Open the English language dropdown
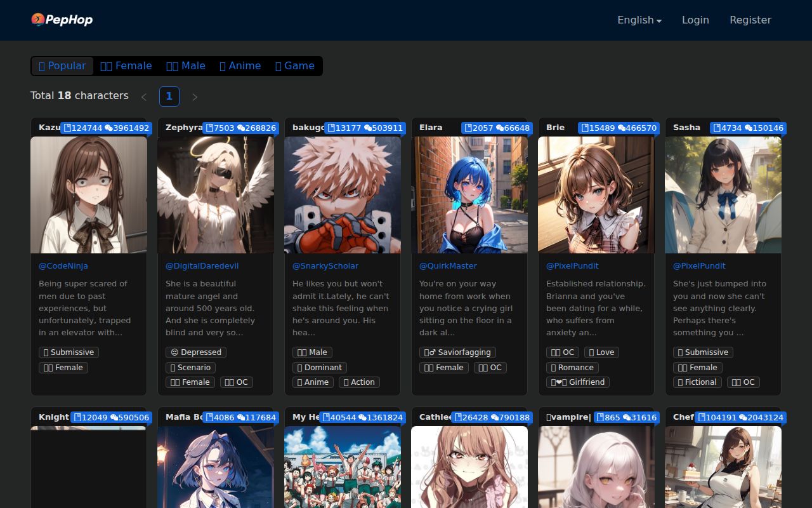This screenshot has height=508, width=812. (639, 20)
